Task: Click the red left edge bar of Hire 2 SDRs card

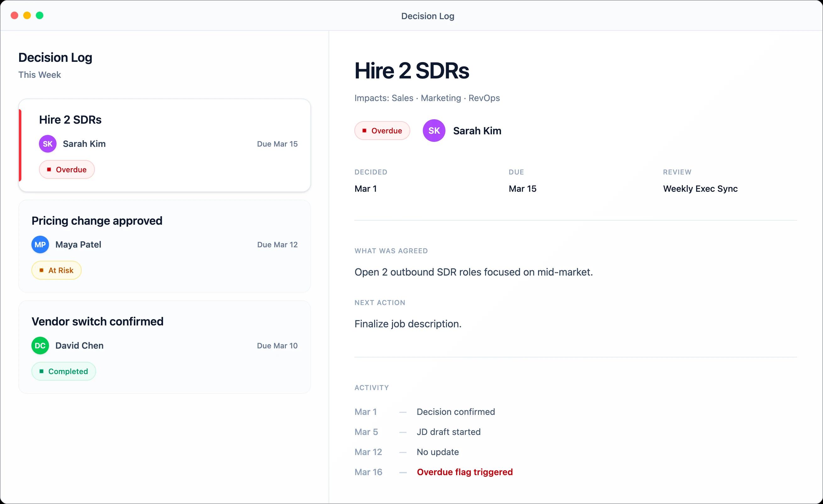Action: coord(20,145)
